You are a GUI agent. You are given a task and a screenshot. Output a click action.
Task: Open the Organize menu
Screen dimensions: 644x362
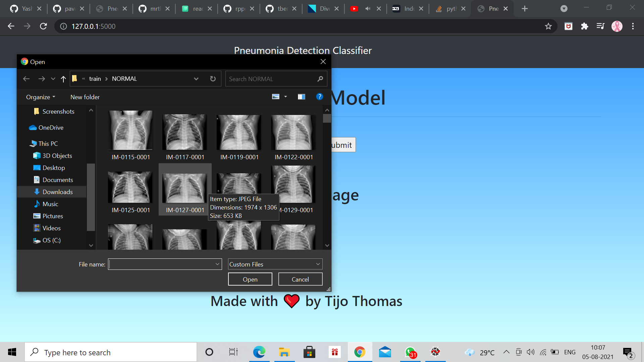(x=40, y=97)
